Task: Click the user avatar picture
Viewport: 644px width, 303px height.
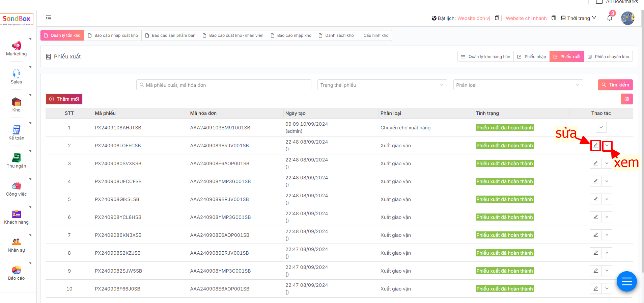Action: [627, 18]
